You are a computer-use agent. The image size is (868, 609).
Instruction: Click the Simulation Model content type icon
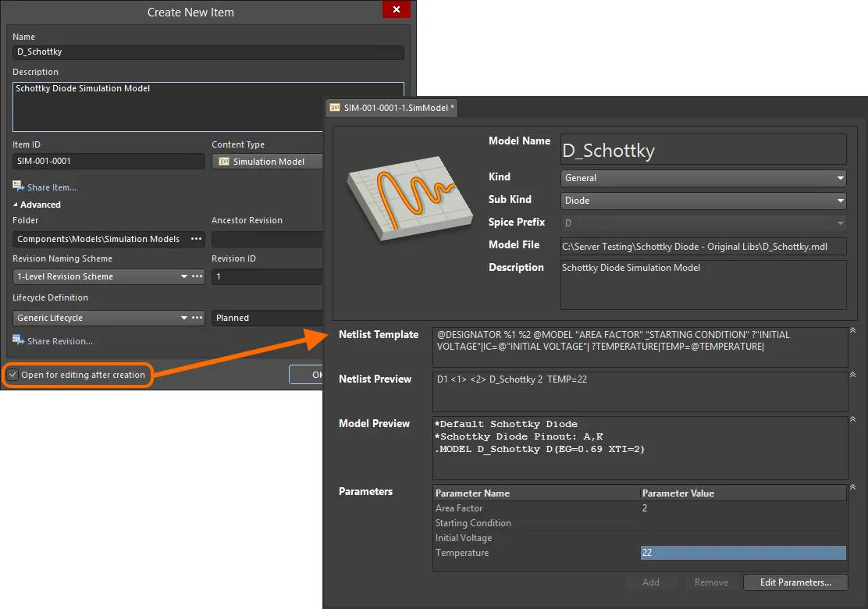click(224, 161)
